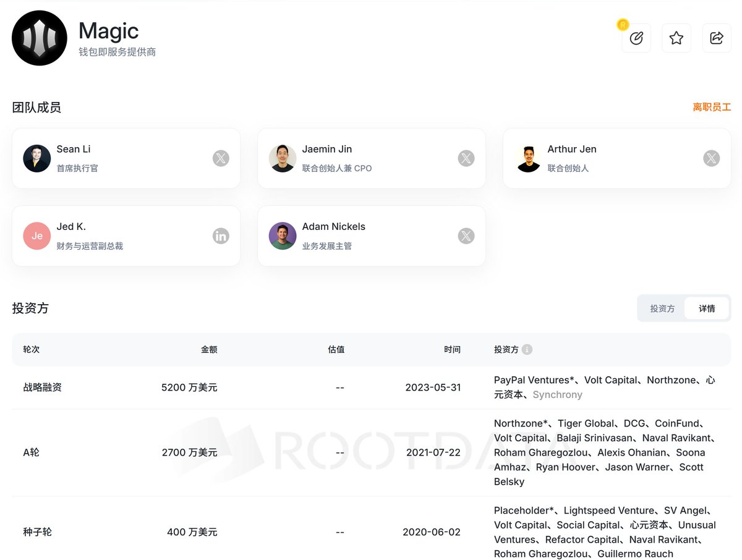Click Lightspeed Venture investor
This screenshot has width=742, height=560.
(609, 511)
